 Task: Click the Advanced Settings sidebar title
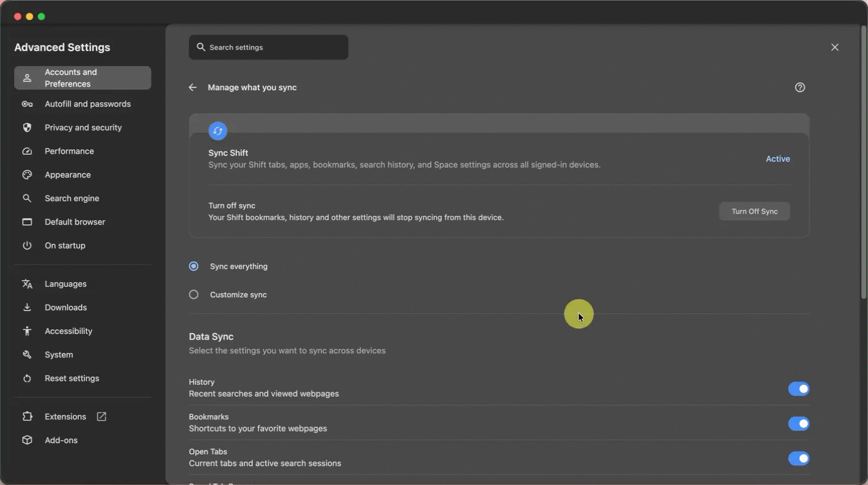(62, 47)
